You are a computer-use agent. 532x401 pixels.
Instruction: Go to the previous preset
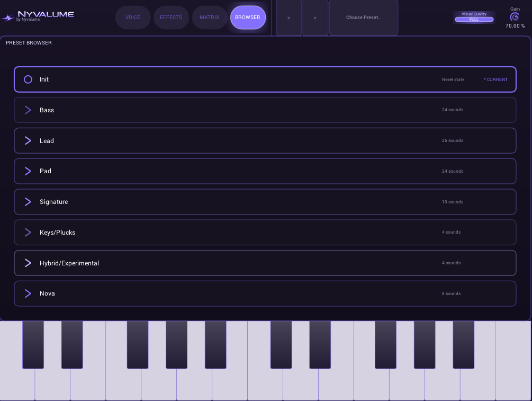(x=288, y=17)
